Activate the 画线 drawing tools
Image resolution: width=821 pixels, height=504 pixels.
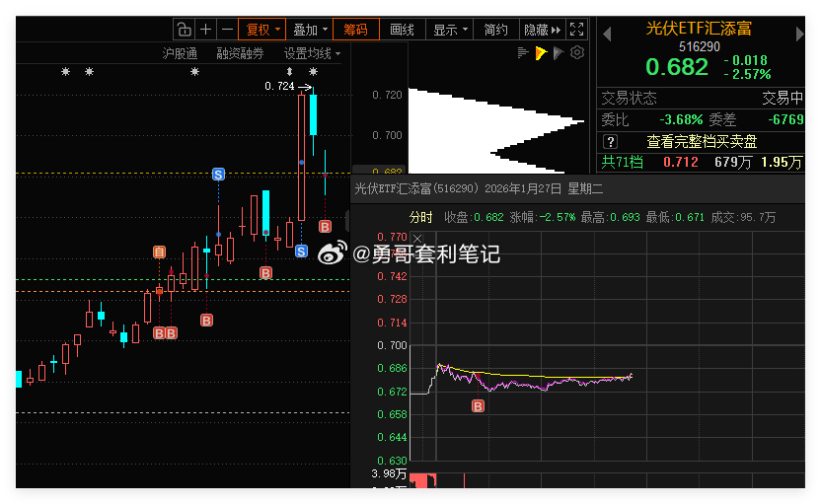pos(403,30)
